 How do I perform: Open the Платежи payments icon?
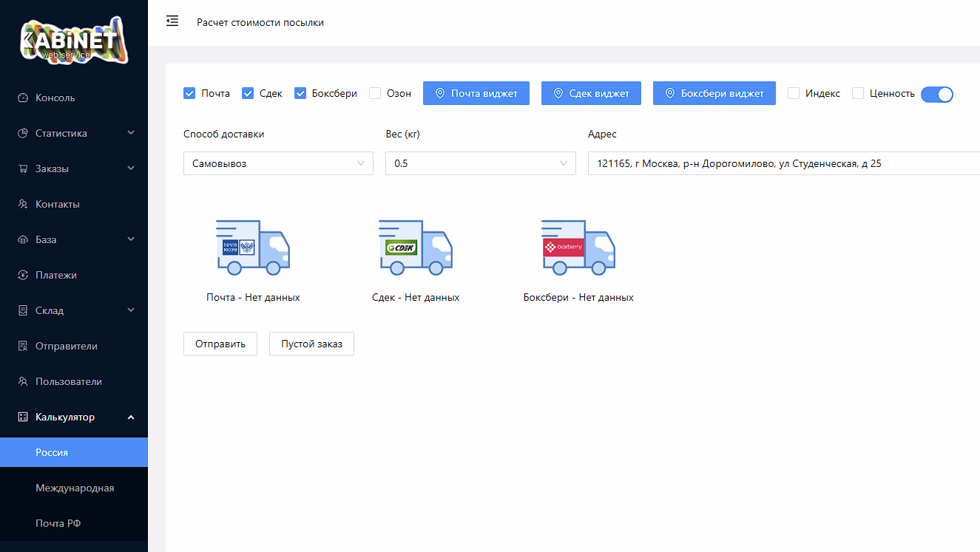click(x=21, y=275)
